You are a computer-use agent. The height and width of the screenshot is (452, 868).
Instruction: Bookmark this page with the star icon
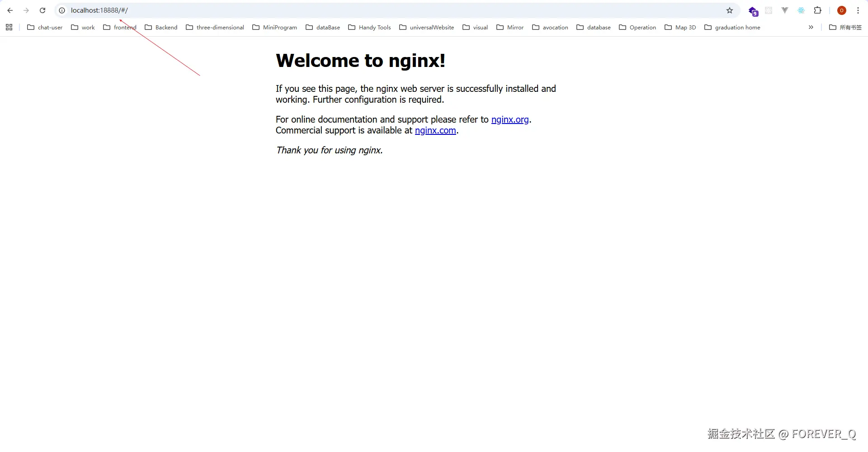(x=730, y=10)
